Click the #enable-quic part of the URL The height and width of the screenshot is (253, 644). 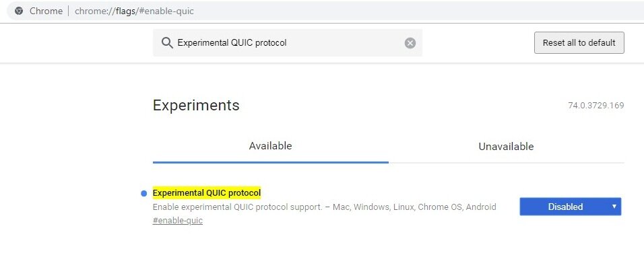[167, 11]
